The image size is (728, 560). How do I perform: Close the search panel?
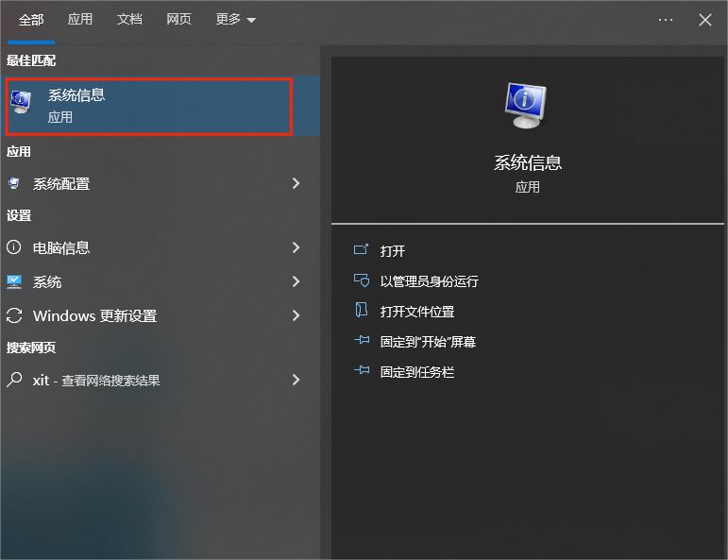click(705, 20)
